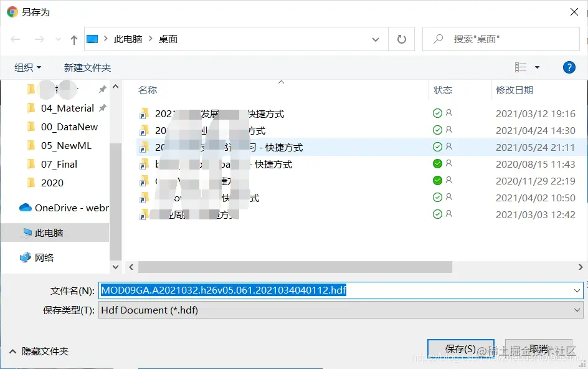Screen dimensions: 588x369
Task: Expand the address bar history dropdown
Action: point(376,39)
